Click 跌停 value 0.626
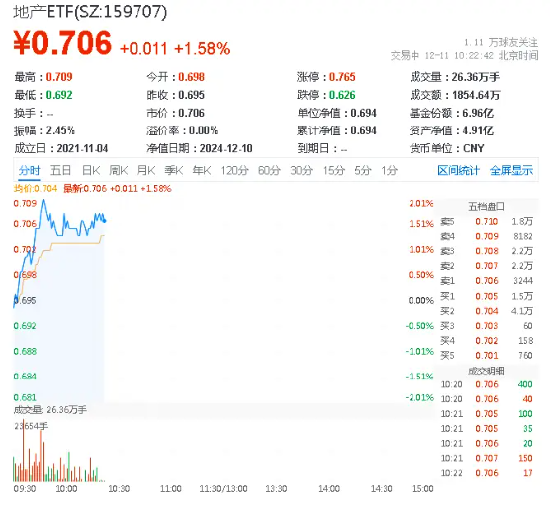Image resolution: width=550 pixels, height=505 pixels. click(342, 95)
